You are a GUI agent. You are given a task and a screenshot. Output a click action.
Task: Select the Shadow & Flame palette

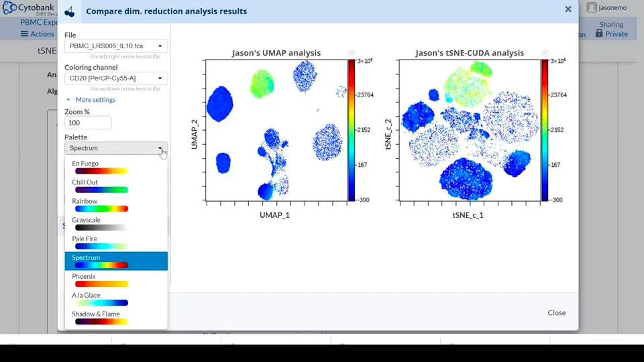[x=116, y=318]
